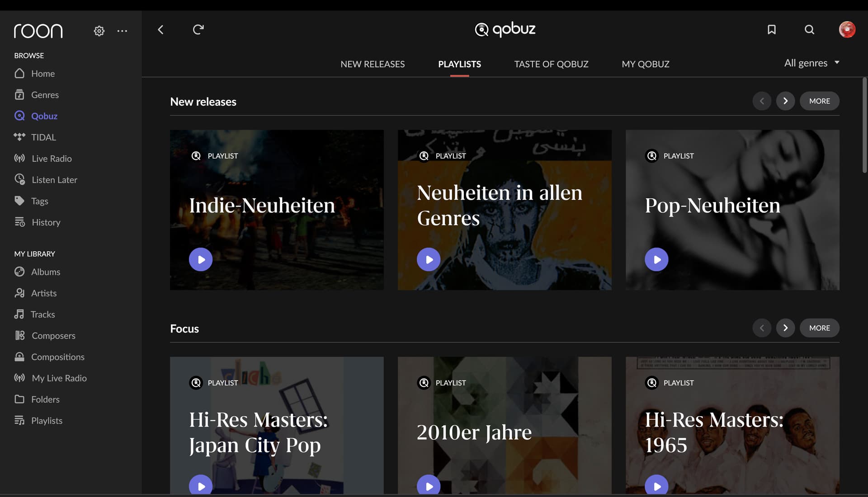Open the TIDAL sidebar entry
The image size is (868, 497).
(43, 137)
